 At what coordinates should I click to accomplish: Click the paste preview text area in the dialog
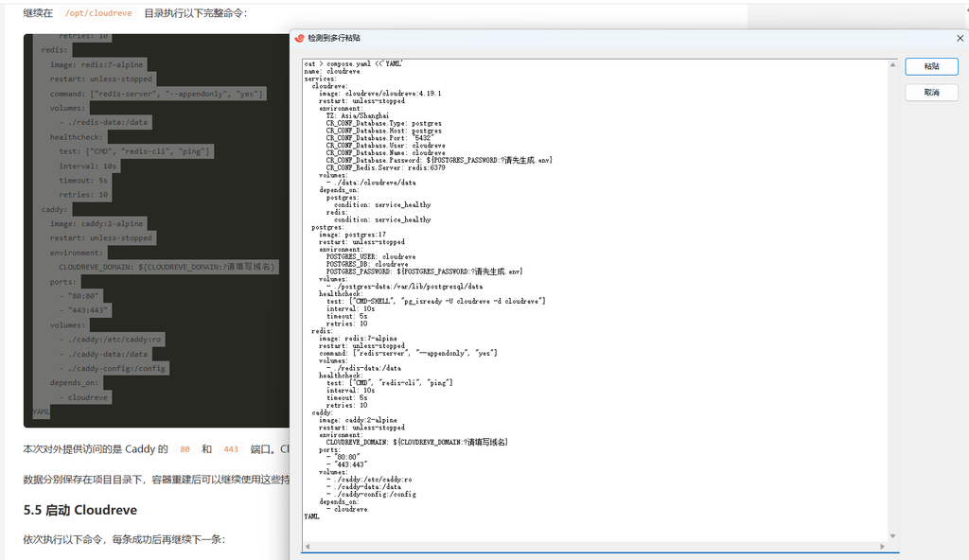coord(595,301)
